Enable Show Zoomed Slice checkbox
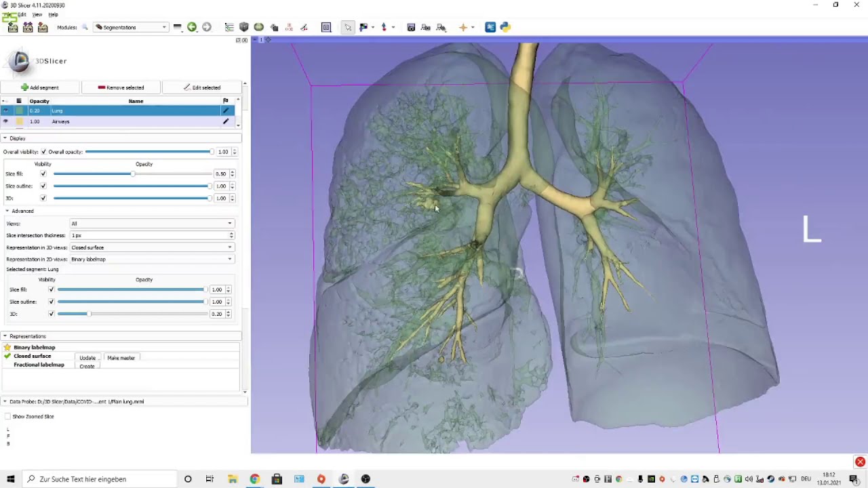The width and height of the screenshot is (868, 488). click(x=7, y=416)
